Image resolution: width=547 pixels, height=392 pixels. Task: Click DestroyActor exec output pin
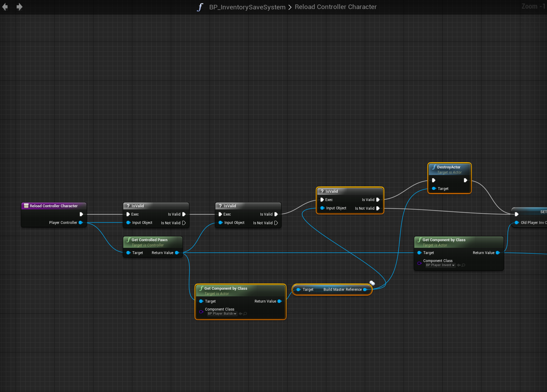465,180
